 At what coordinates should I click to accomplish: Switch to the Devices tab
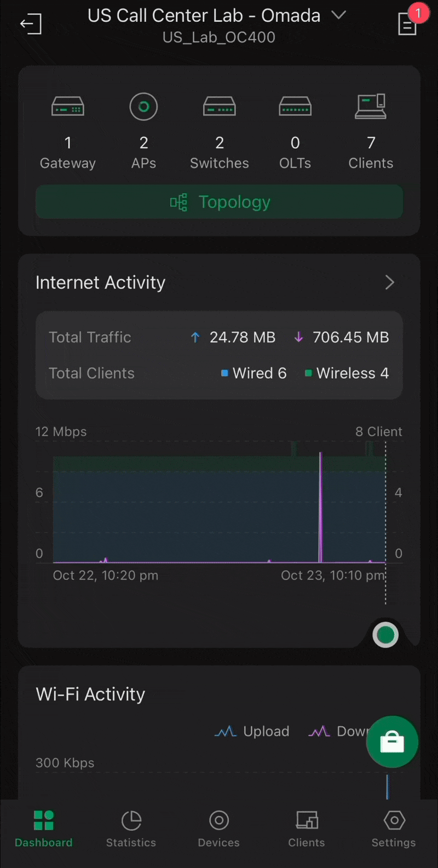[x=219, y=829]
